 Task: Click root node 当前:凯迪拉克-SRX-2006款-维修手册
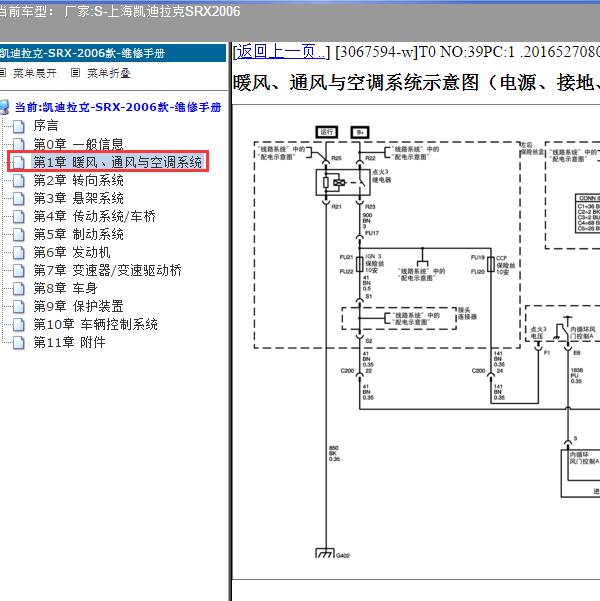[118, 107]
